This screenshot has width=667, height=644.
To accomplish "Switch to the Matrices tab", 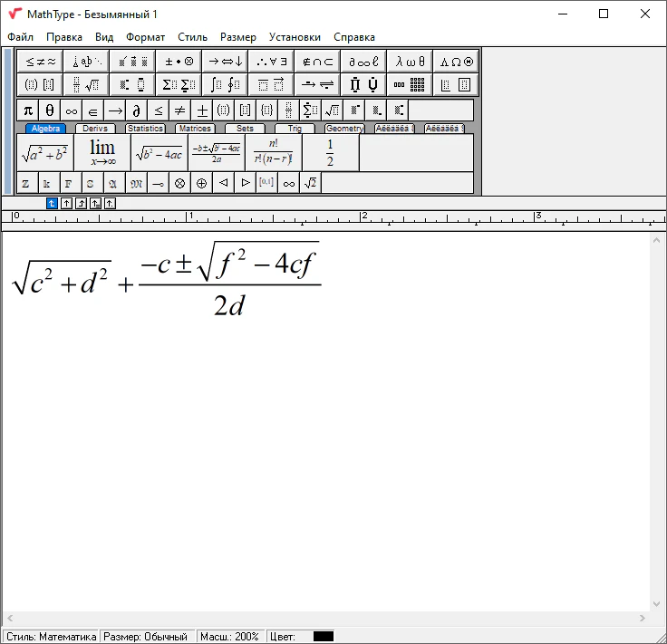I will tap(195, 129).
